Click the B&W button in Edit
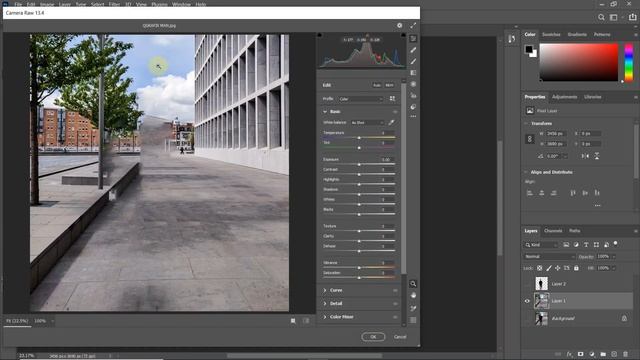 pos(389,85)
